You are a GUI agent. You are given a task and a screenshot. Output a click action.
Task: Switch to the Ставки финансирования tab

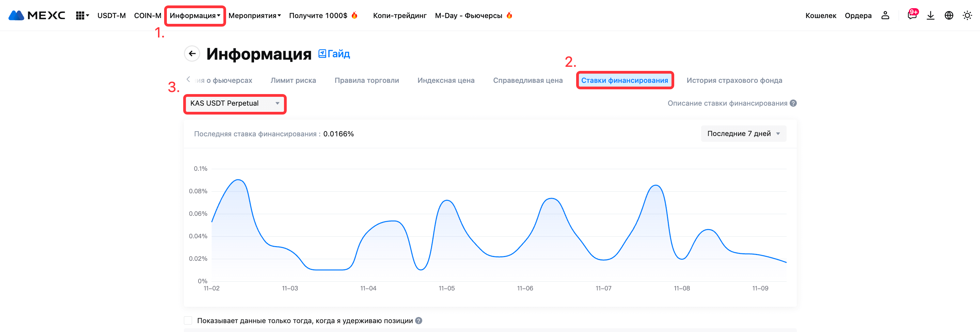coord(624,80)
